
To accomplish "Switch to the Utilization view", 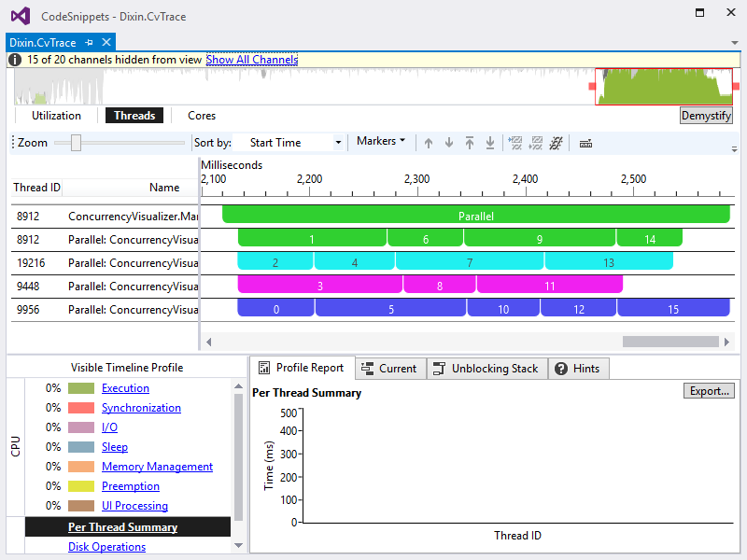I will [x=56, y=116].
